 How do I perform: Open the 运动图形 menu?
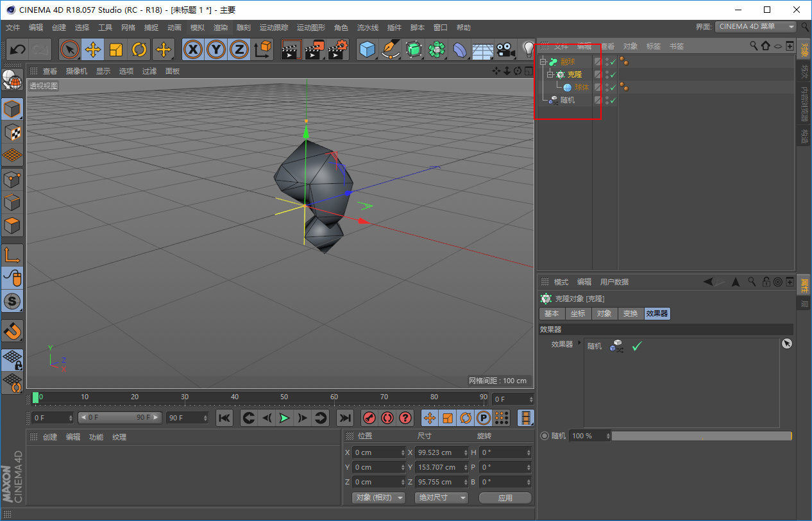click(311, 28)
